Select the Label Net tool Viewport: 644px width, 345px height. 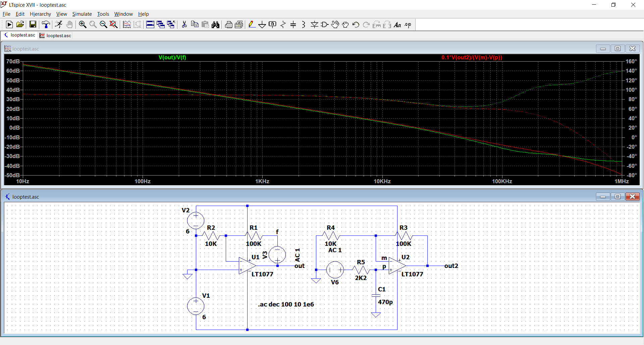pyautogui.click(x=273, y=24)
